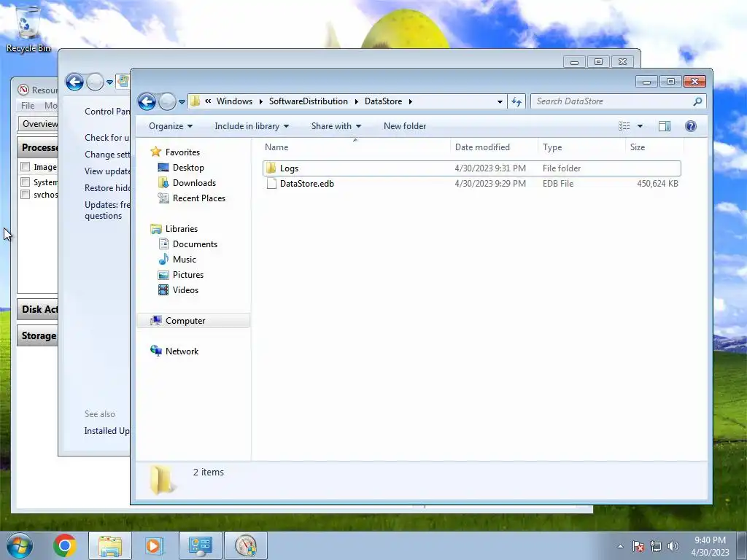Expand arrow after DataStore breadcrumb
Screen dimensions: 747x560
[x=410, y=101]
